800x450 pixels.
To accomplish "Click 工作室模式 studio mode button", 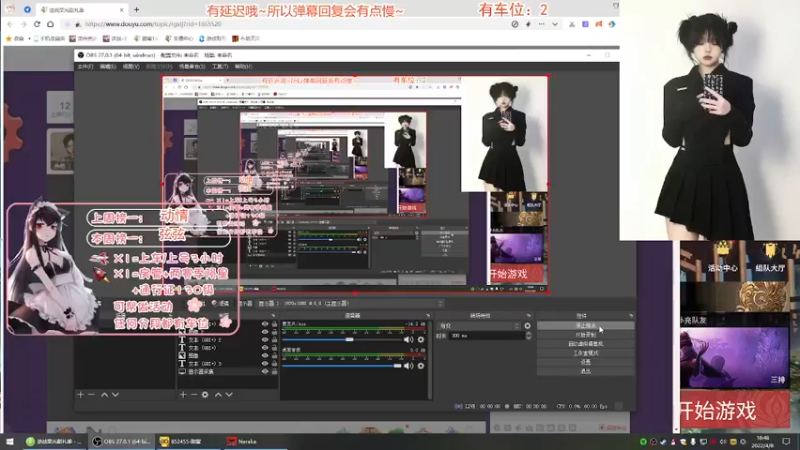I will pyautogui.click(x=585, y=353).
